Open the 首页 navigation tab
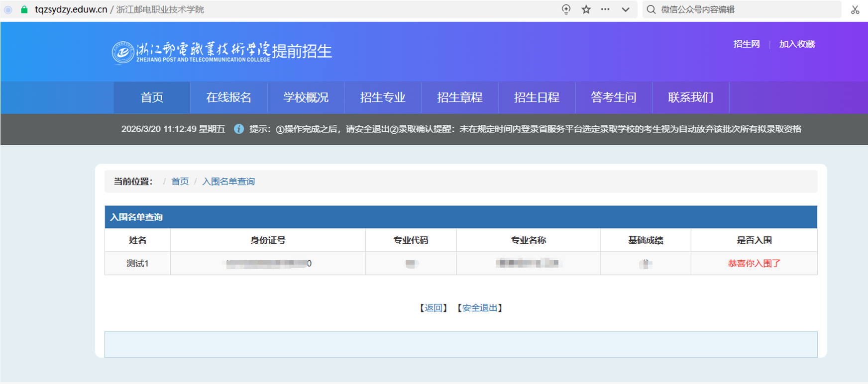The image size is (868, 384). point(152,97)
